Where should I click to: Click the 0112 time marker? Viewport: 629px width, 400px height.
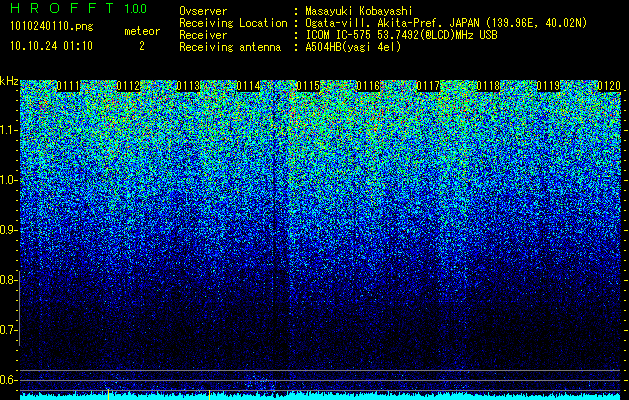(x=128, y=86)
